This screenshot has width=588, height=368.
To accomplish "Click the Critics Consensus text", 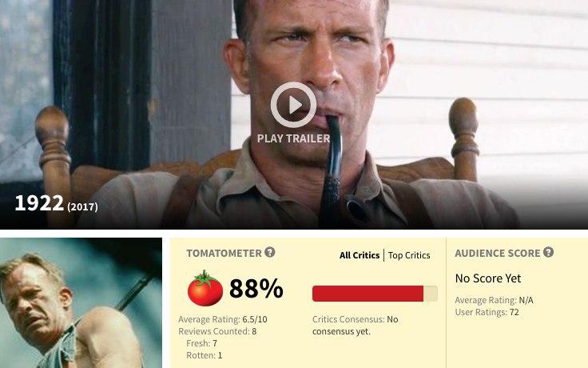I will click(x=356, y=325).
